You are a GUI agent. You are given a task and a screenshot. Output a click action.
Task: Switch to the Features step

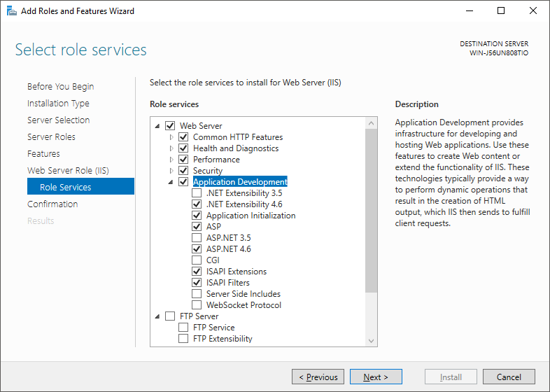43,154
